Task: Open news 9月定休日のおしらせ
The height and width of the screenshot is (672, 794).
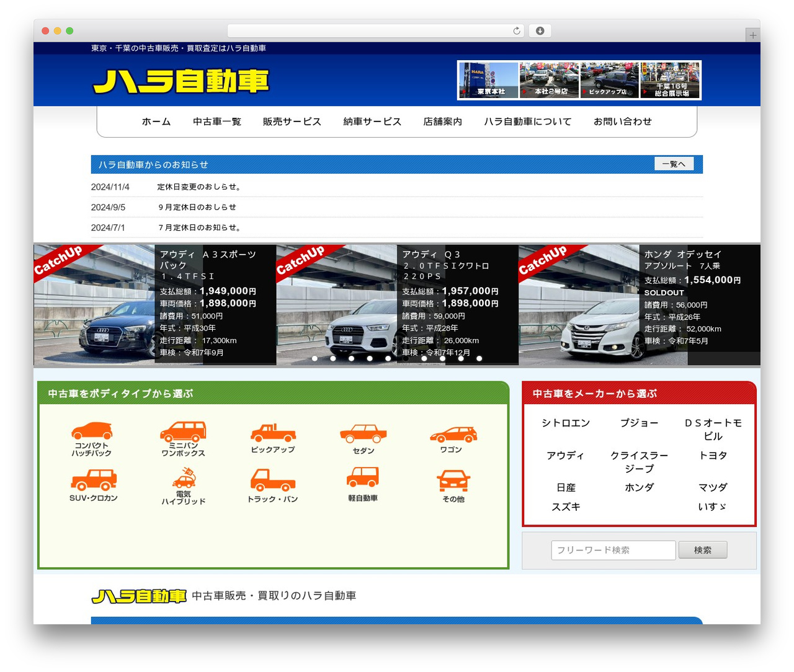Action: (197, 207)
